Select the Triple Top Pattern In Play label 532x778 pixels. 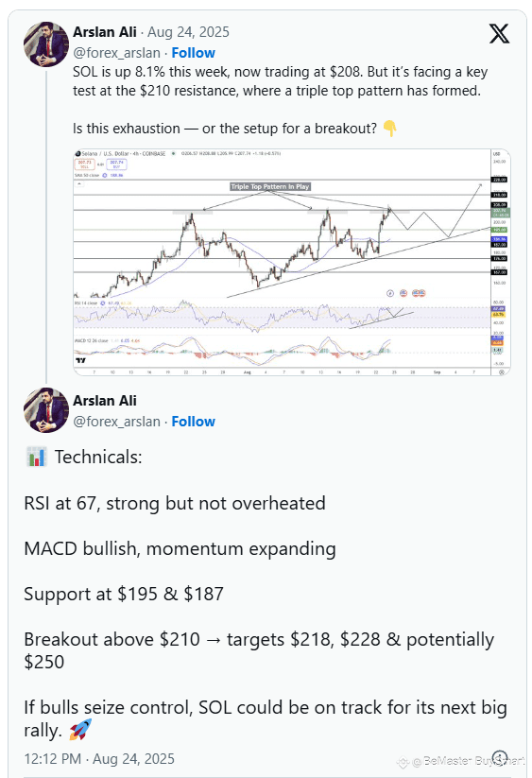(270, 186)
